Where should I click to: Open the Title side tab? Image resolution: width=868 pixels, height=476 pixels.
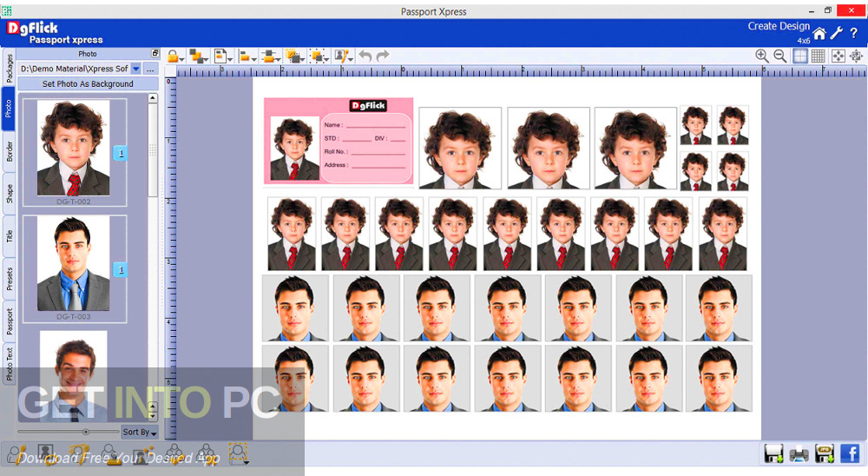pos(9,236)
